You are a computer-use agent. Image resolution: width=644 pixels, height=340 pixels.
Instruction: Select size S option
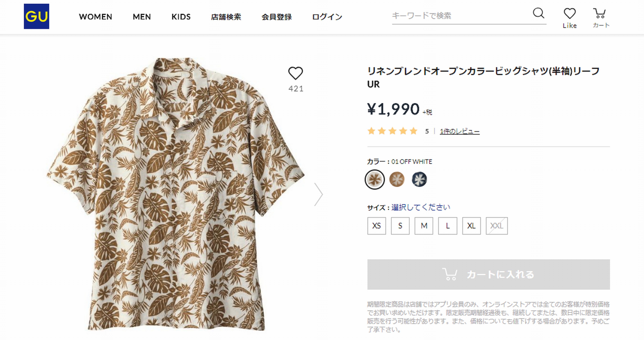[x=400, y=226]
